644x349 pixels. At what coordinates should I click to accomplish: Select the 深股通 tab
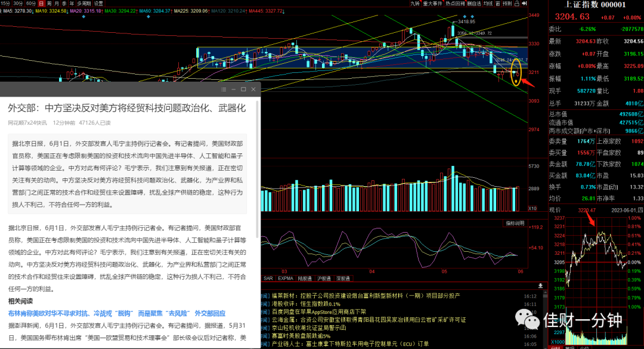click(343, 278)
